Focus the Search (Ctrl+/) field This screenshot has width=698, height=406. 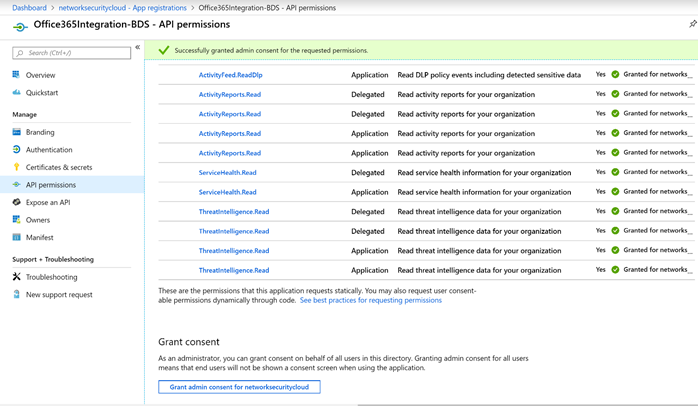pyautogui.click(x=72, y=53)
